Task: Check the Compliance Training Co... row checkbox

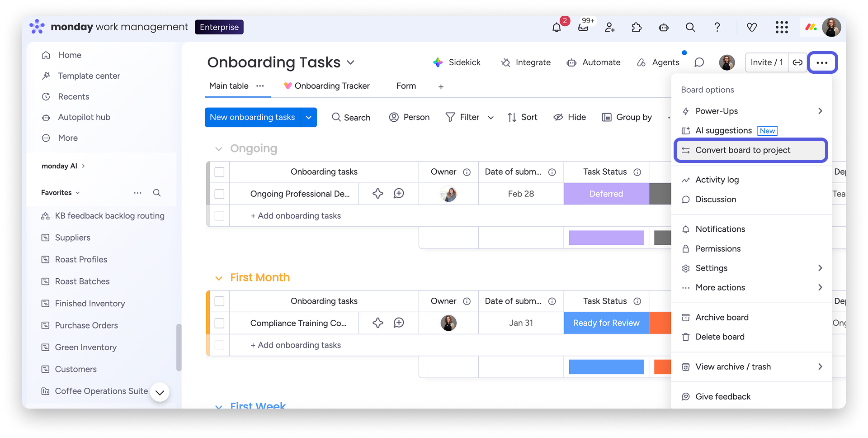Action: (219, 323)
